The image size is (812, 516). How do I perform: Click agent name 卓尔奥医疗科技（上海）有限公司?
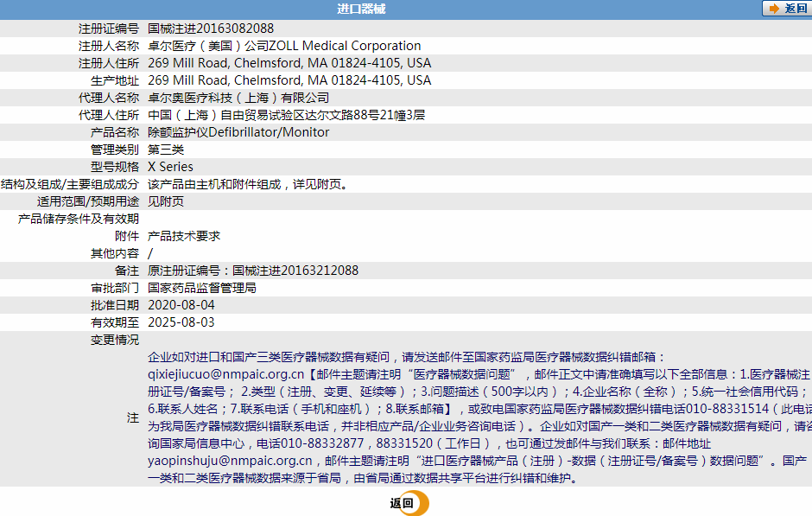point(238,98)
